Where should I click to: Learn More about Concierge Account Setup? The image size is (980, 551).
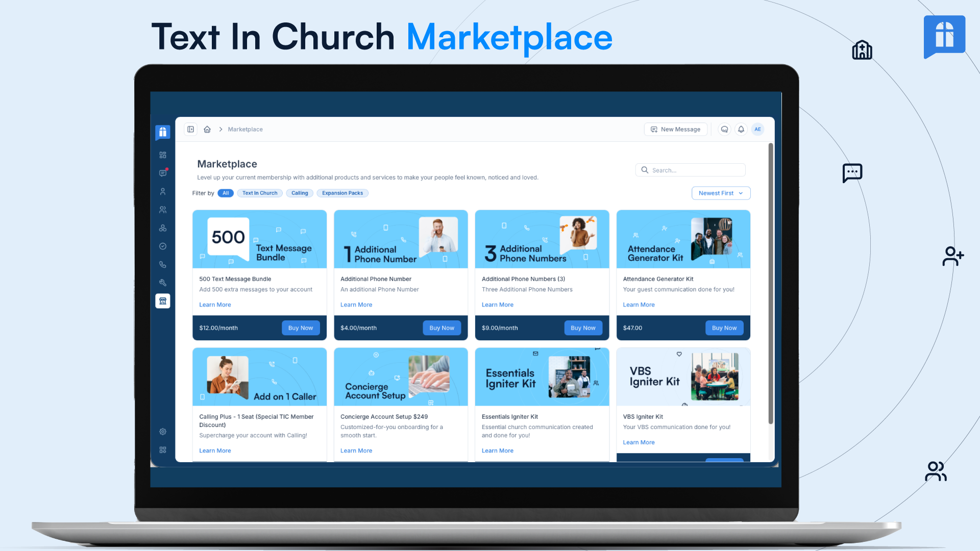(356, 450)
